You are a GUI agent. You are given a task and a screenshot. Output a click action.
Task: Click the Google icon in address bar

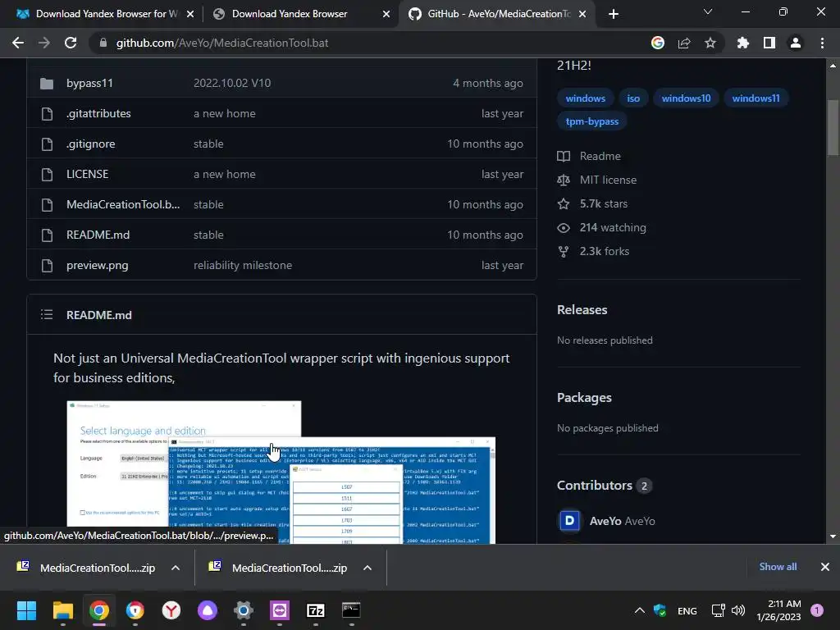click(658, 43)
